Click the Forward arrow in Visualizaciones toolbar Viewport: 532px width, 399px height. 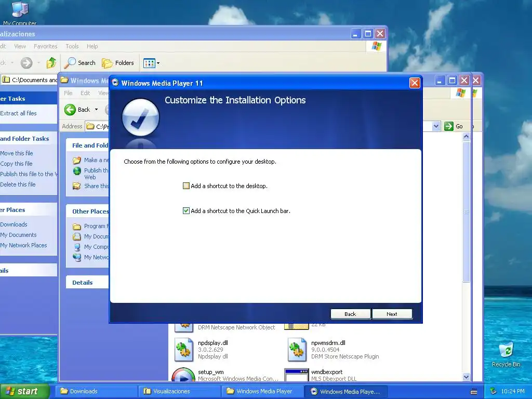pos(26,63)
